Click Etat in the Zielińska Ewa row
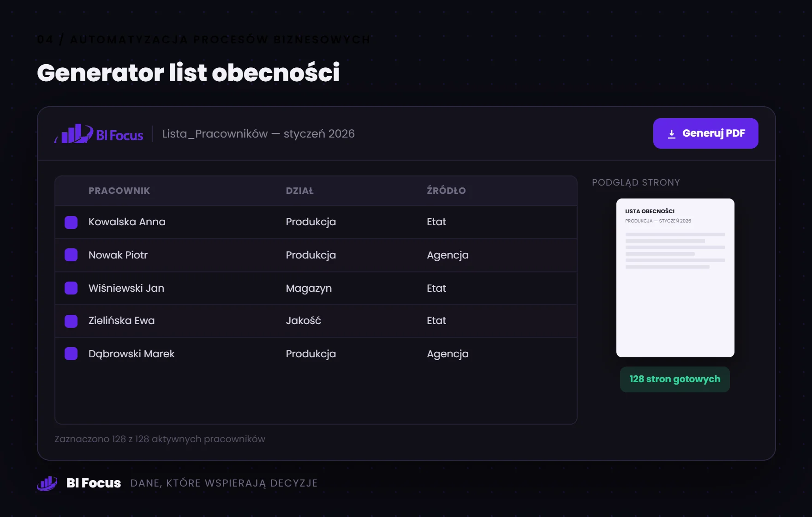 pos(436,321)
